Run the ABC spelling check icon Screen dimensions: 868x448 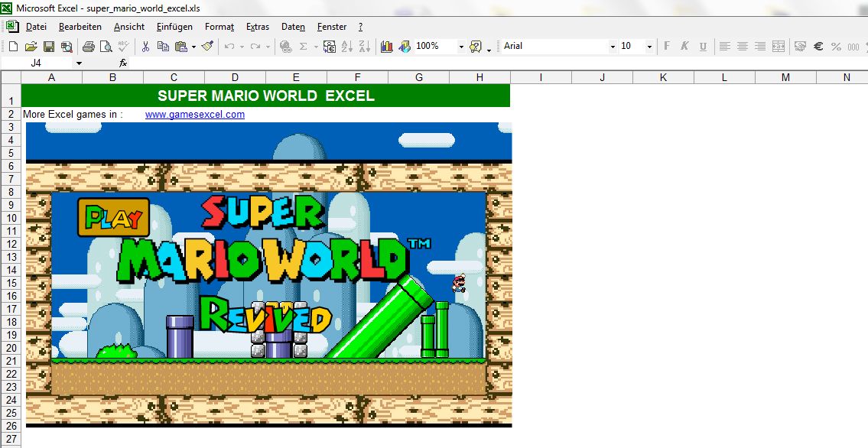pos(123,47)
